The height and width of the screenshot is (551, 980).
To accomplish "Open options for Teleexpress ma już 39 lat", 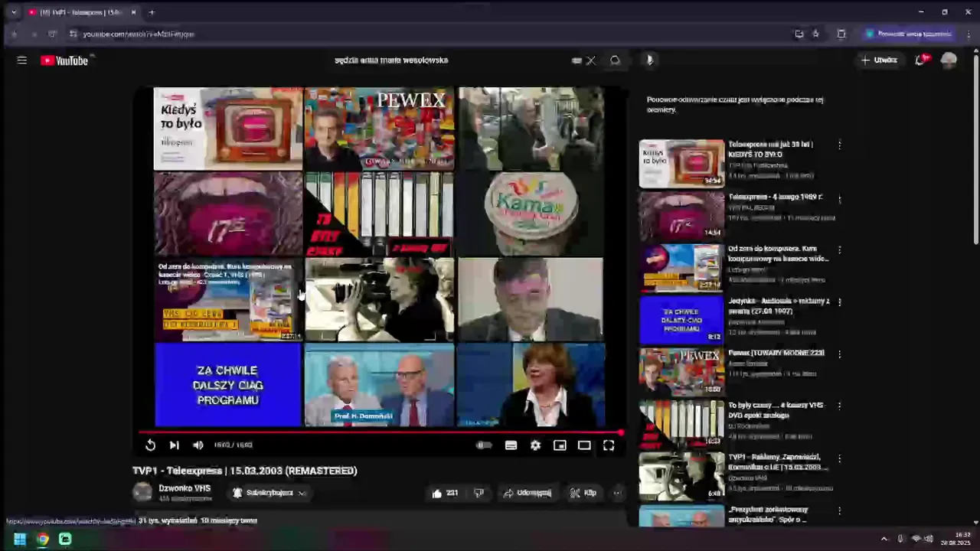I will tap(839, 145).
